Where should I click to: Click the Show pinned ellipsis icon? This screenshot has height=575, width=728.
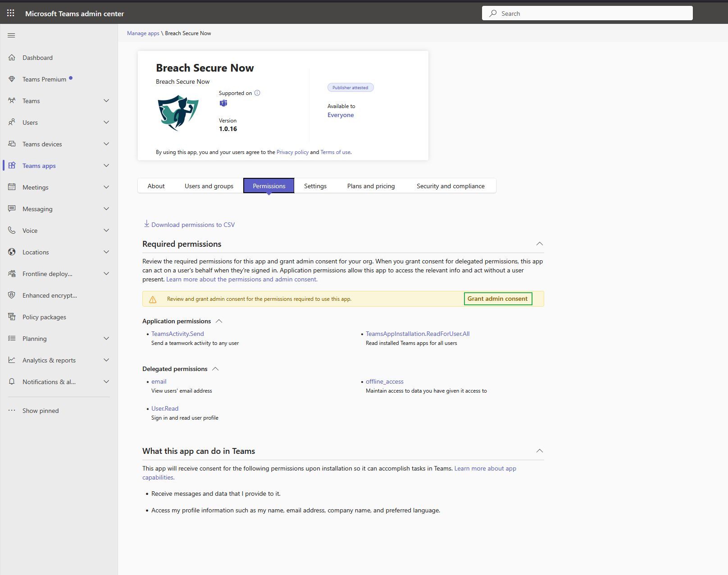(12, 411)
